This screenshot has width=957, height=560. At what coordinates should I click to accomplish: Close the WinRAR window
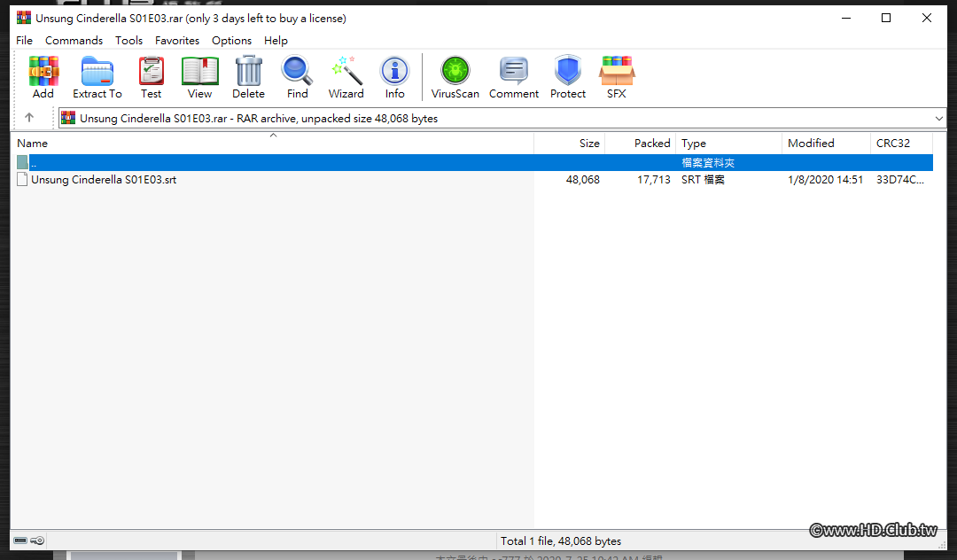pos(927,18)
